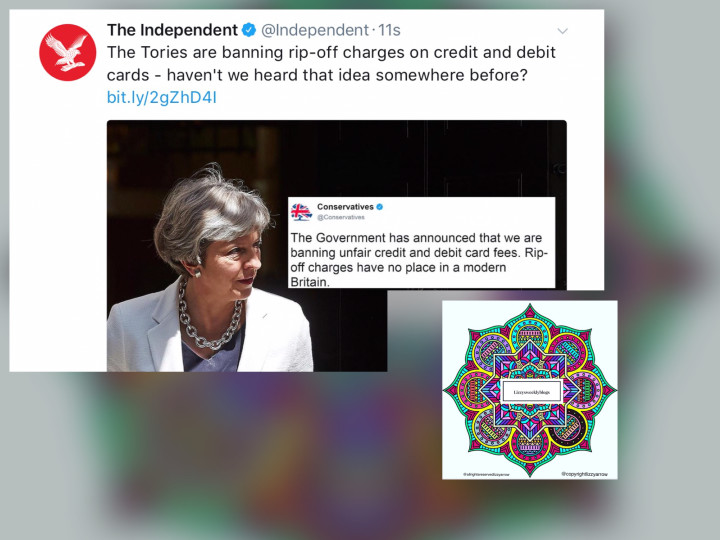Click the verified badge beside The Independent
The width and height of the screenshot is (720, 540).
point(249,30)
